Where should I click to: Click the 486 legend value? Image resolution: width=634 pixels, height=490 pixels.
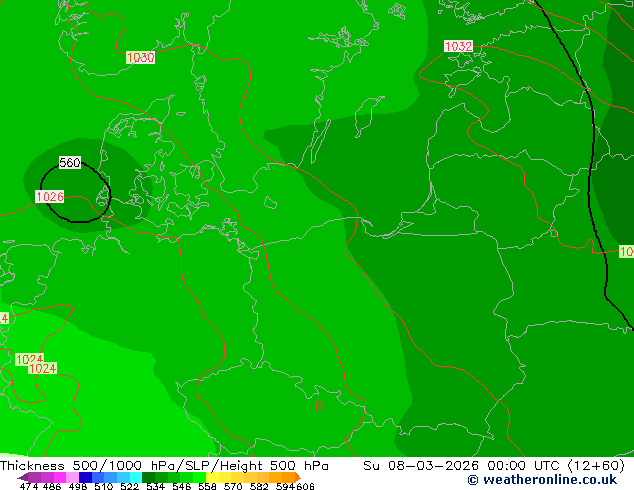tap(52, 486)
